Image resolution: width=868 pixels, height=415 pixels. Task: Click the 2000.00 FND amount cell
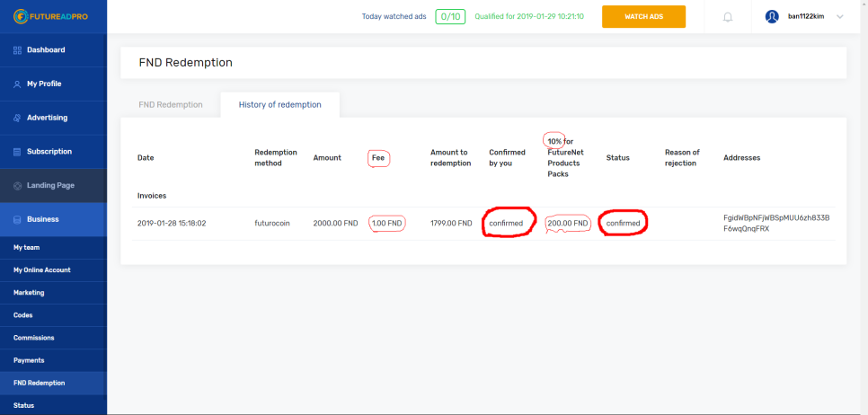click(x=335, y=224)
